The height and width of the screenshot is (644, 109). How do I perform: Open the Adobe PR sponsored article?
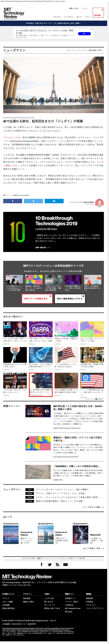coord(41,384)
